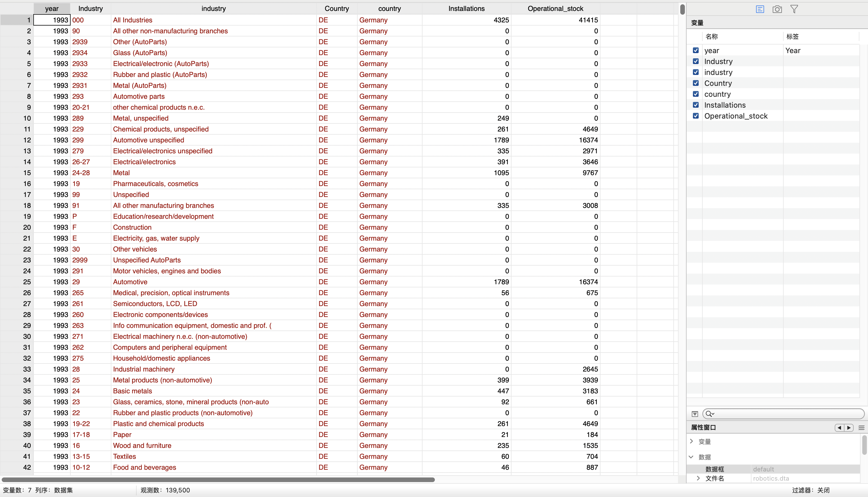Click the 名称 column header in variables
Viewport: 868px width, 497px height.
pos(711,36)
